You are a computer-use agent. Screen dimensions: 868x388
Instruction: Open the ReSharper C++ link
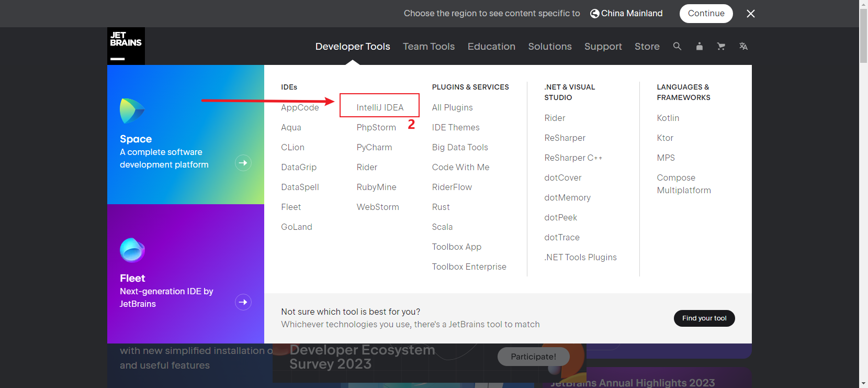point(573,158)
